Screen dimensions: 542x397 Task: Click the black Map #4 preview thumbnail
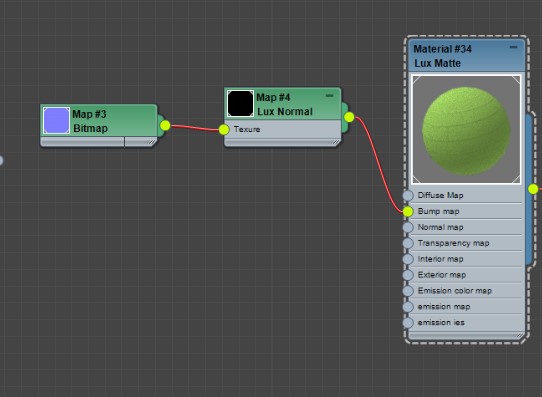240,104
